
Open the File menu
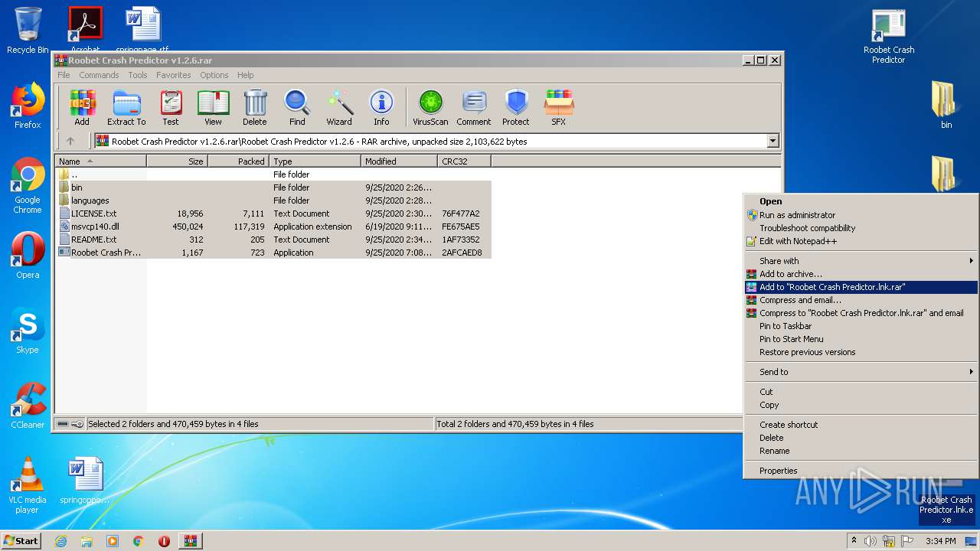pyautogui.click(x=64, y=75)
